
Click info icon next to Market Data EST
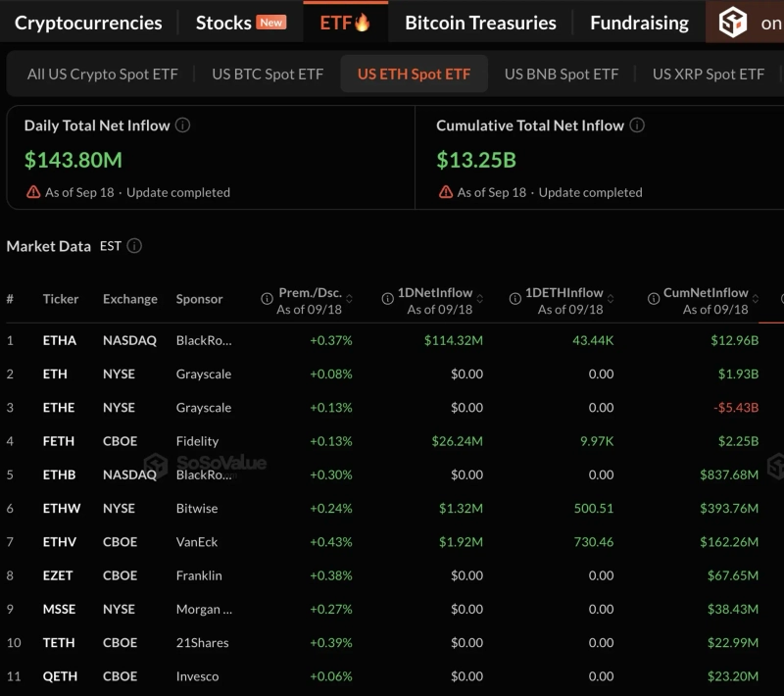click(x=134, y=245)
